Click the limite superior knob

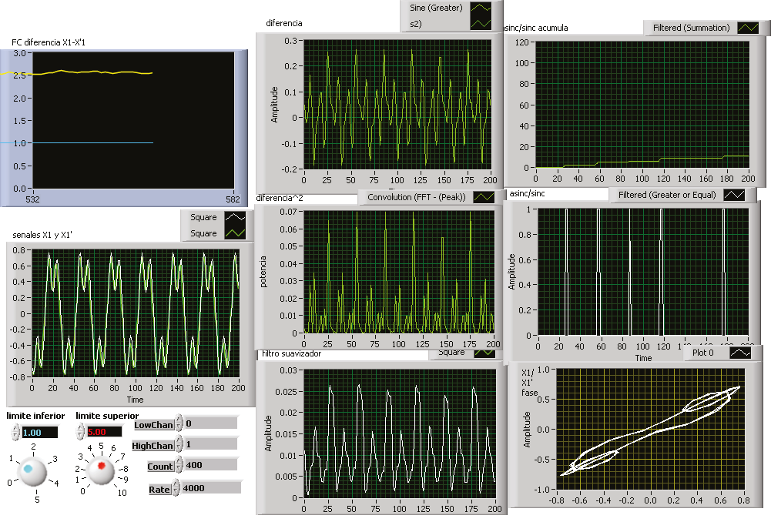[101, 468]
